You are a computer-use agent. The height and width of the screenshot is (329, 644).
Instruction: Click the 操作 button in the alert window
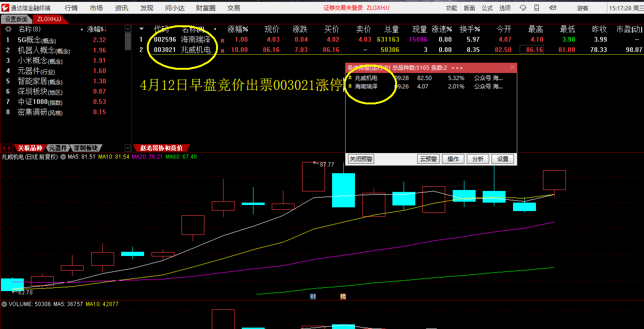click(x=453, y=159)
